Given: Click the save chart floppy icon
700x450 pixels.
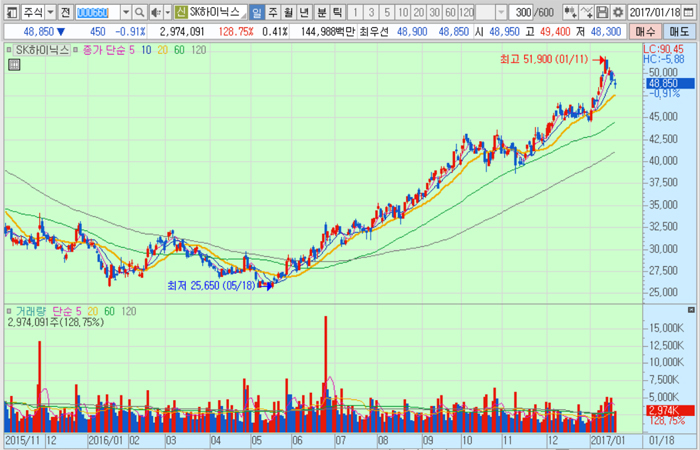Looking at the screenshot, I should tap(603, 12).
